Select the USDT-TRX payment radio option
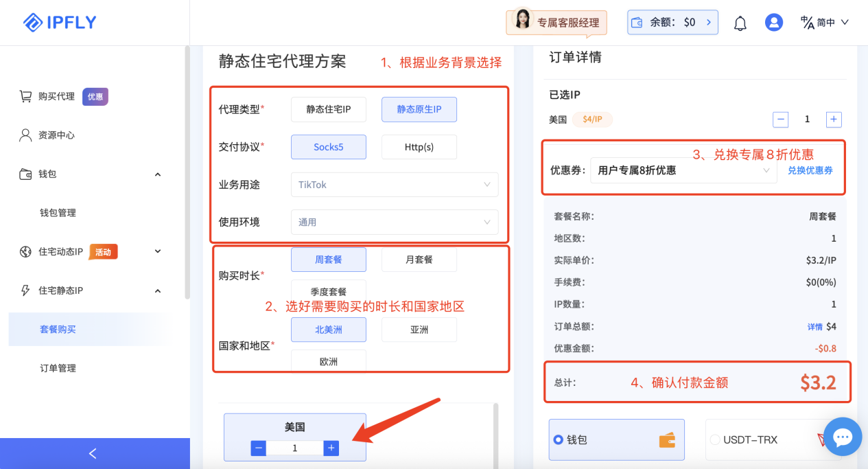868x469 pixels. coord(715,439)
